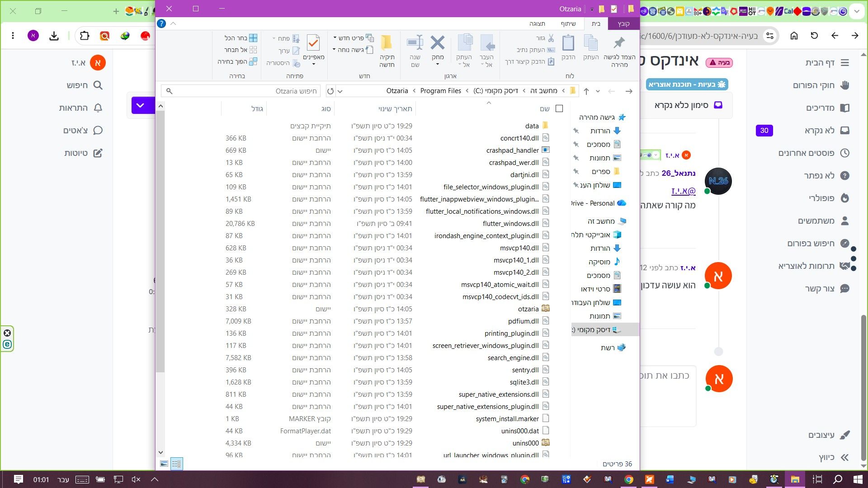The width and height of the screenshot is (868, 488).
Task: Click the Program Files breadcrumb in the address bar
Action: 440,91
